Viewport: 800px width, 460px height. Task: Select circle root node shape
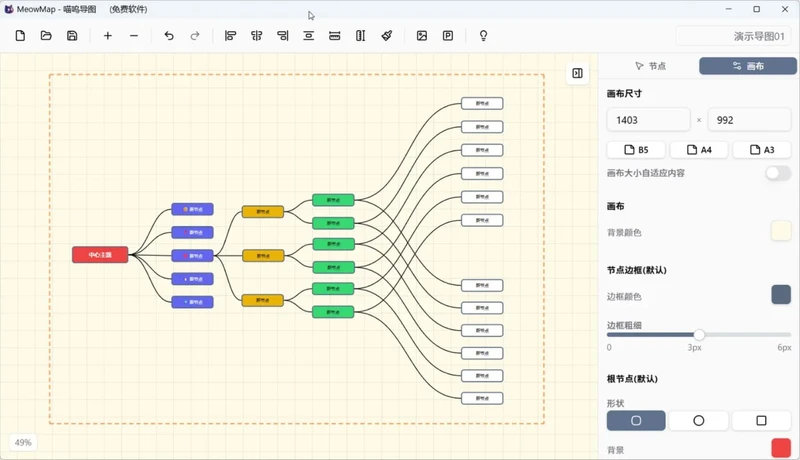coord(698,421)
